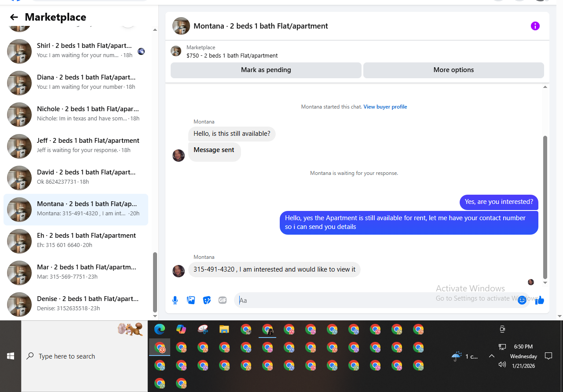This screenshot has height=392, width=563.
Task: Open network settings tray icon
Action: pos(502,347)
